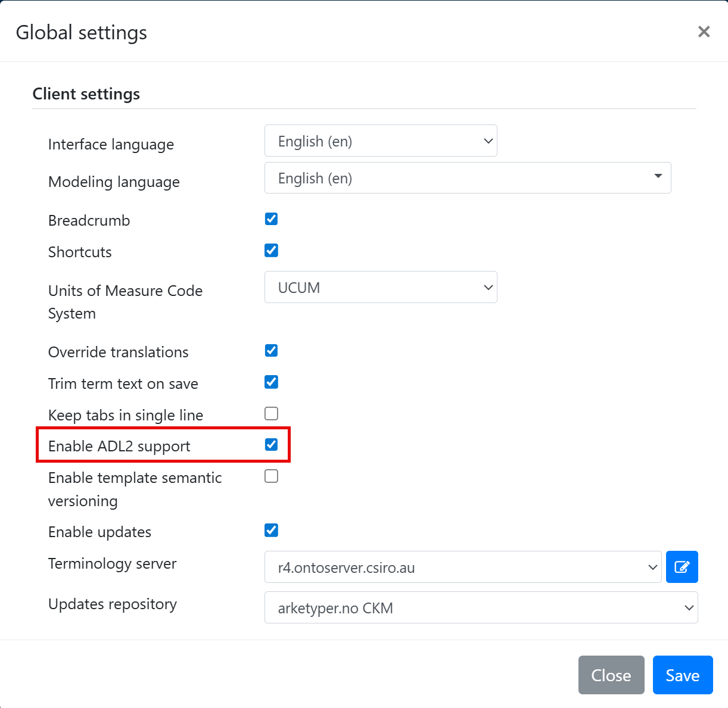Expand the Updates repository dropdown
This screenshot has height=708, width=728.
pyautogui.click(x=481, y=608)
